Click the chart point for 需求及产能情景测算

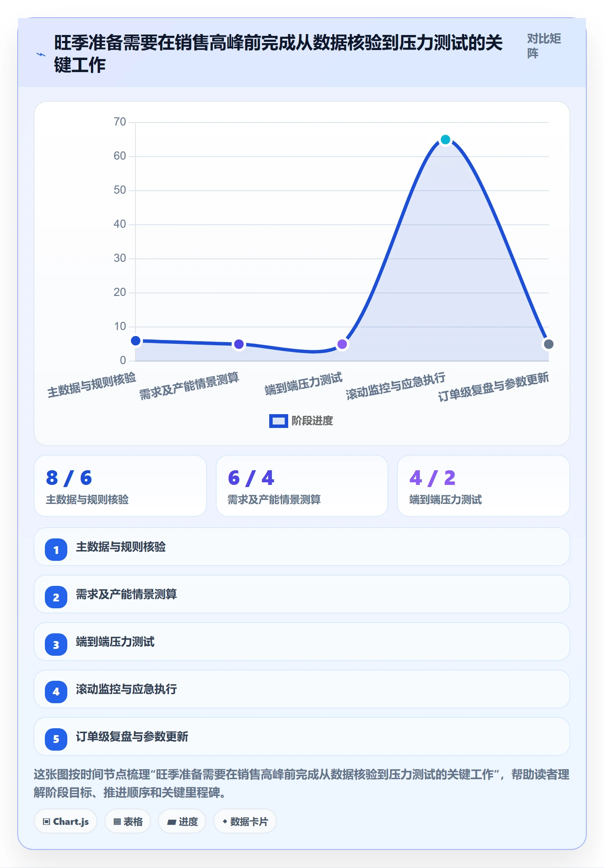click(x=239, y=344)
